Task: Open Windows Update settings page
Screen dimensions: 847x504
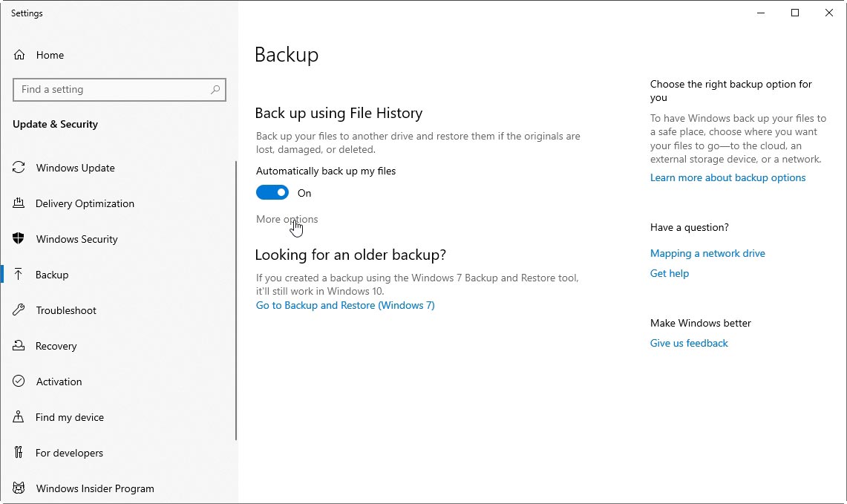Action: coord(75,168)
